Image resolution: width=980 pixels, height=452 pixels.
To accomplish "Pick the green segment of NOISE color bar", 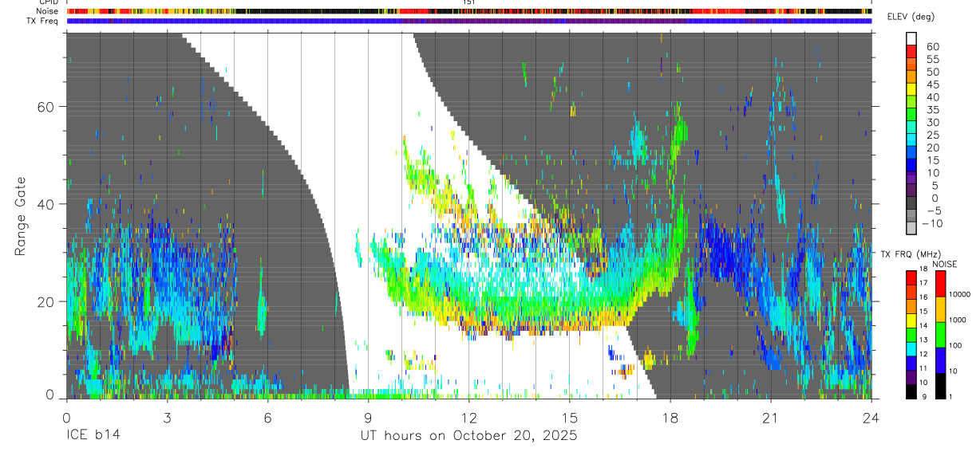I will [x=940, y=335].
